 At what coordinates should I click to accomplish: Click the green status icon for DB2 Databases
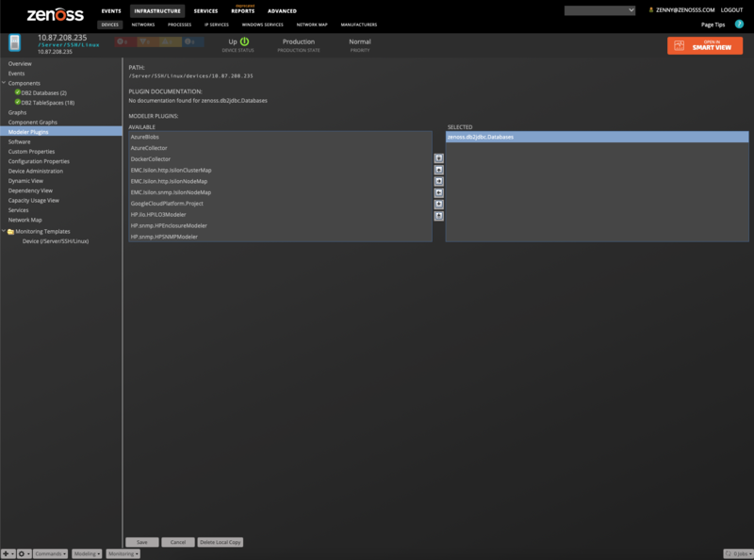coord(17,92)
